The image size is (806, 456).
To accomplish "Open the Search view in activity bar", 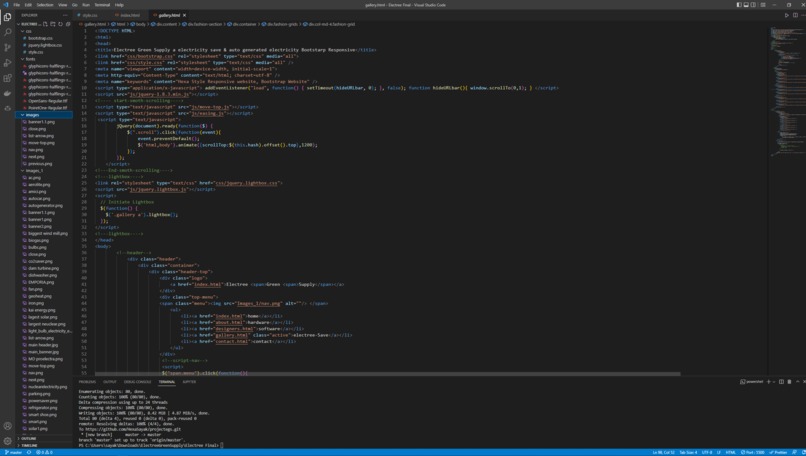I will [7, 32].
